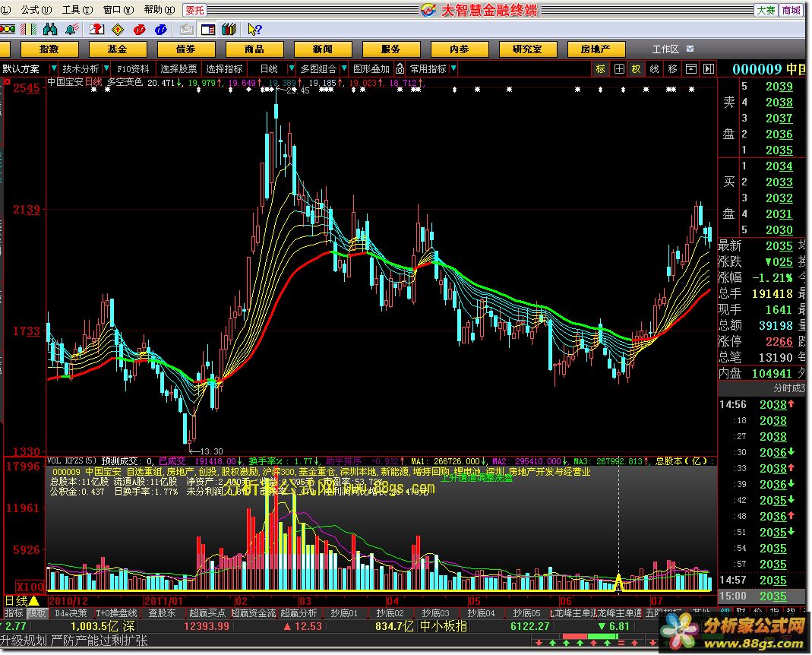
Task: Toggle the window layout panel icon
Action: pos(208,30)
